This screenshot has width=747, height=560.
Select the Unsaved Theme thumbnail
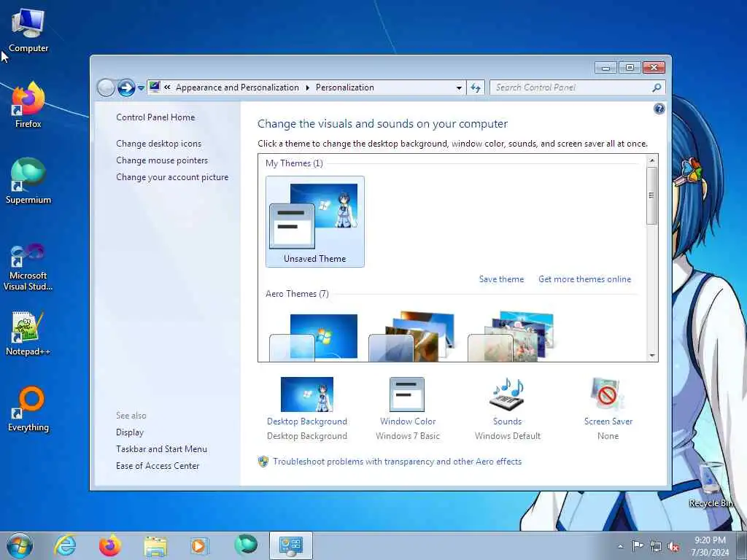coord(315,222)
